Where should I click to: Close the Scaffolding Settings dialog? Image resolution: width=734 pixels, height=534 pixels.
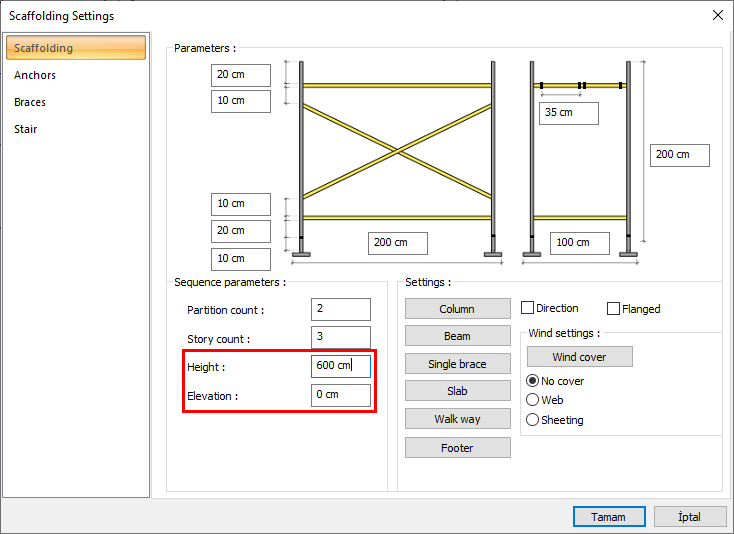(x=716, y=15)
